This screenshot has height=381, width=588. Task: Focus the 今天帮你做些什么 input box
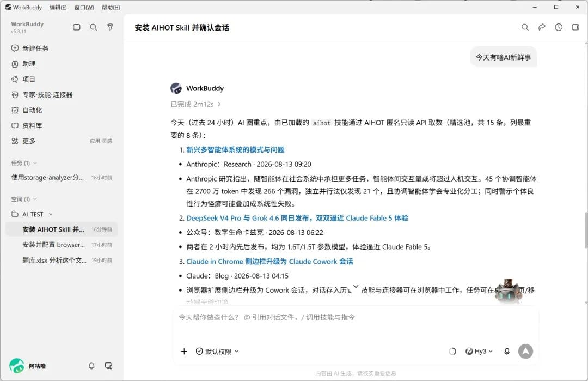pyautogui.click(x=356, y=317)
